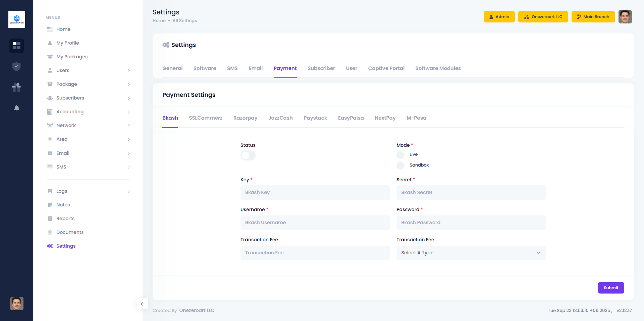The width and height of the screenshot is (644, 321).
Task: Switch to the Captive Portal settings tab
Action: (386, 68)
